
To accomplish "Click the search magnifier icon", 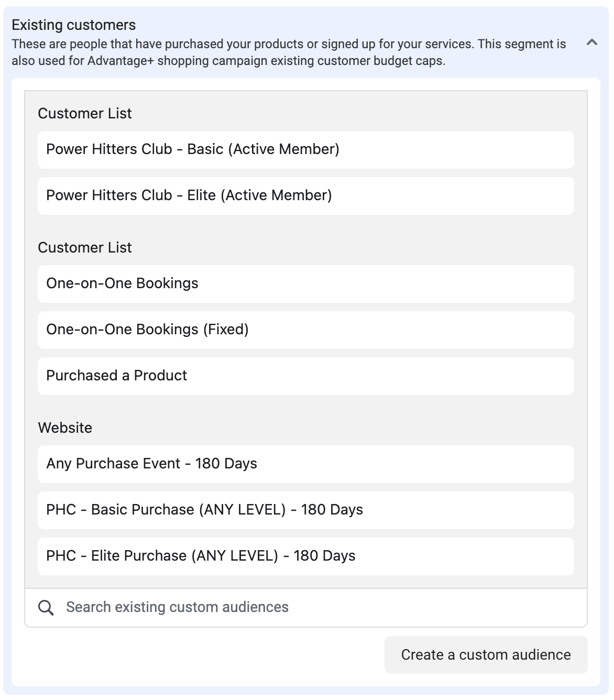I will 46,608.
